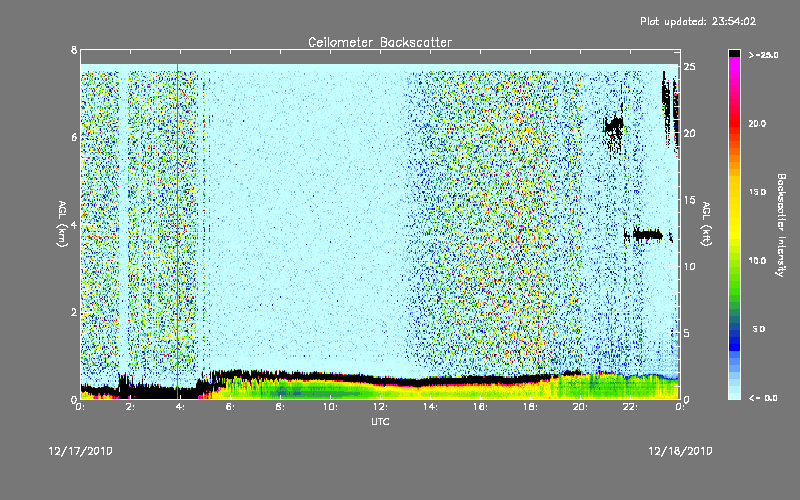This screenshot has width=800, height=500.
Task: Click the 20 kft tick on right axis
Action: (690, 133)
